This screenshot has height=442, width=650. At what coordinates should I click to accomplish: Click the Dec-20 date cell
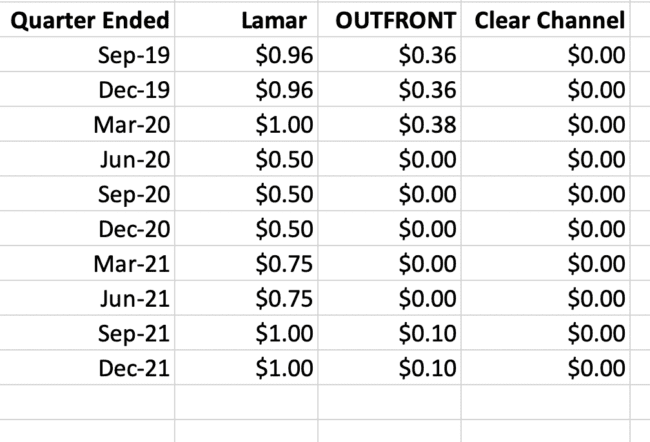(134, 229)
